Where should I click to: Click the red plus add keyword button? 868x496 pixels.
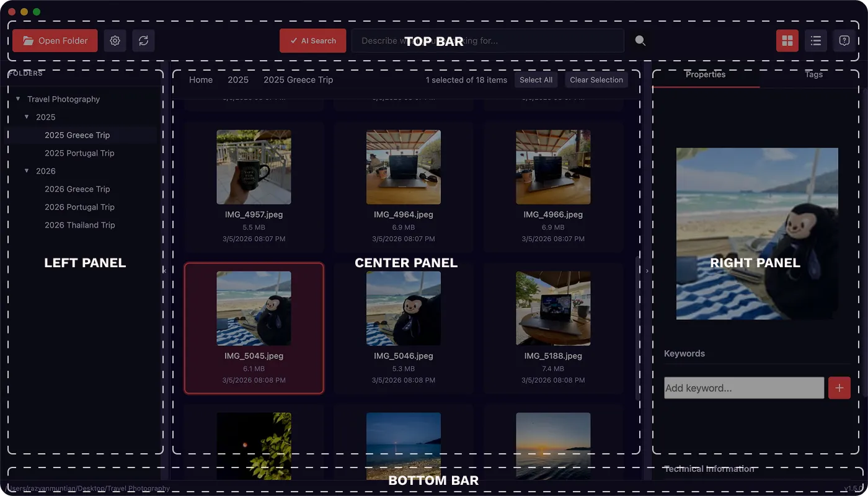tap(839, 388)
